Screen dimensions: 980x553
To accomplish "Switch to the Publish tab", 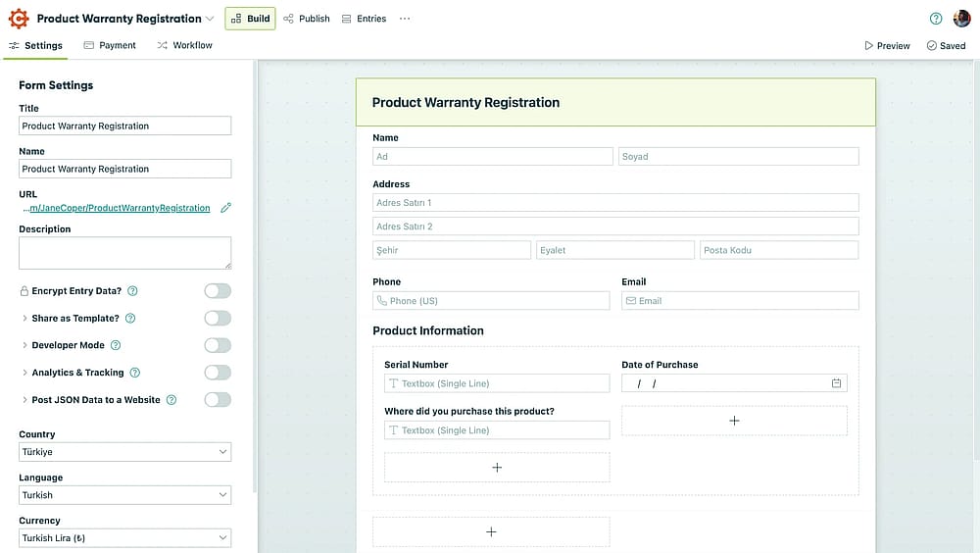I will 306,19.
